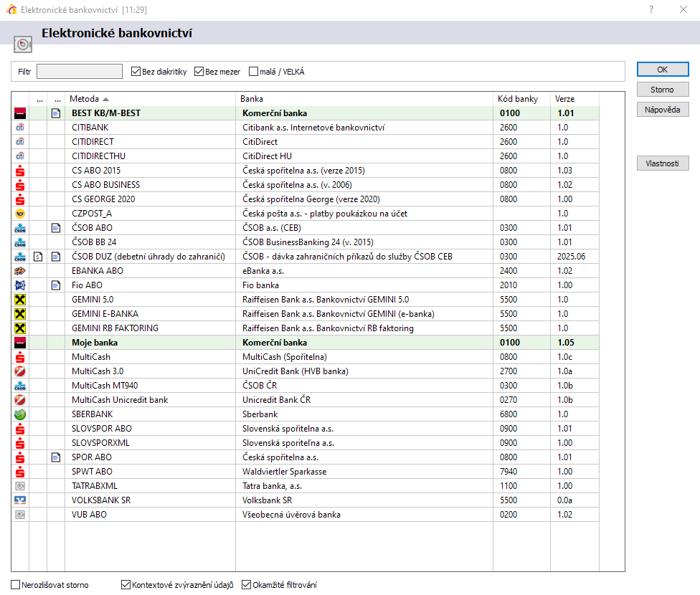
Task: Select the GEMINI E-BANKA method row
Action: pyautogui.click(x=306, y=314)
